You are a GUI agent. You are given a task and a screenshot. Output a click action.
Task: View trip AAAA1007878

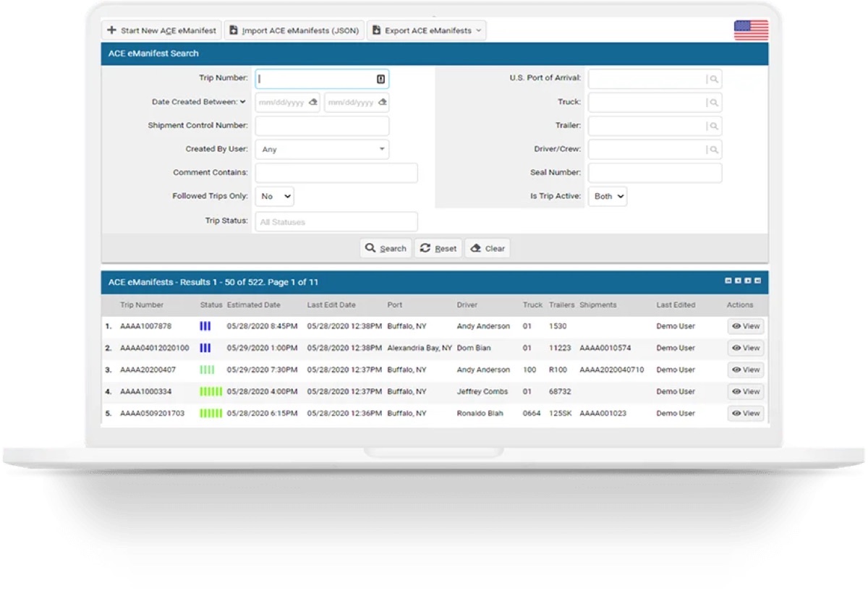click(x=746, y=326)
